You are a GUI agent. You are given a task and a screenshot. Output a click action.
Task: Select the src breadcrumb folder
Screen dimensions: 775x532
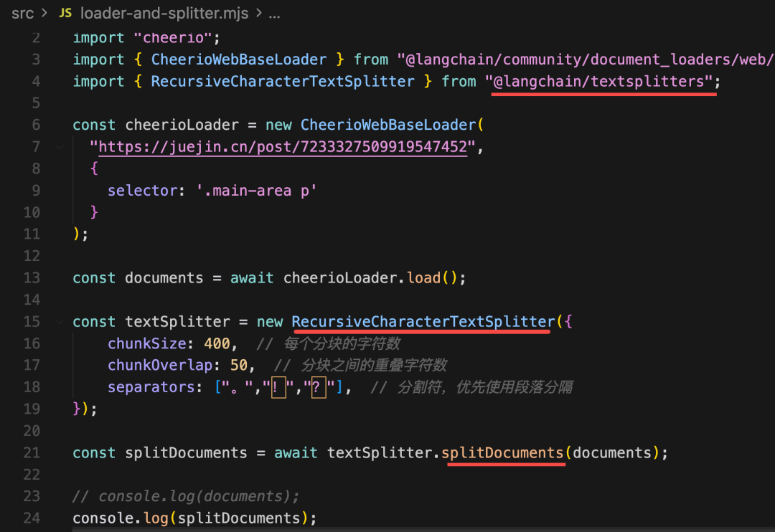point(23,14)
